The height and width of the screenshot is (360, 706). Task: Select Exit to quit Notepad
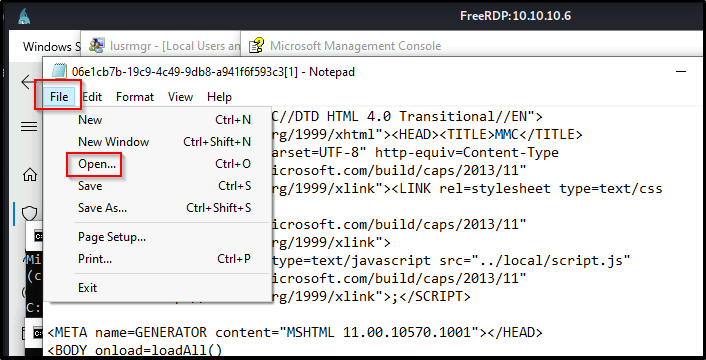(x=165, y=288)
